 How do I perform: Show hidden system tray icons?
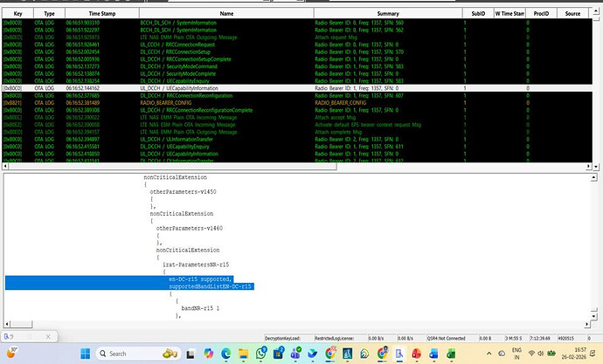(489, 354)
